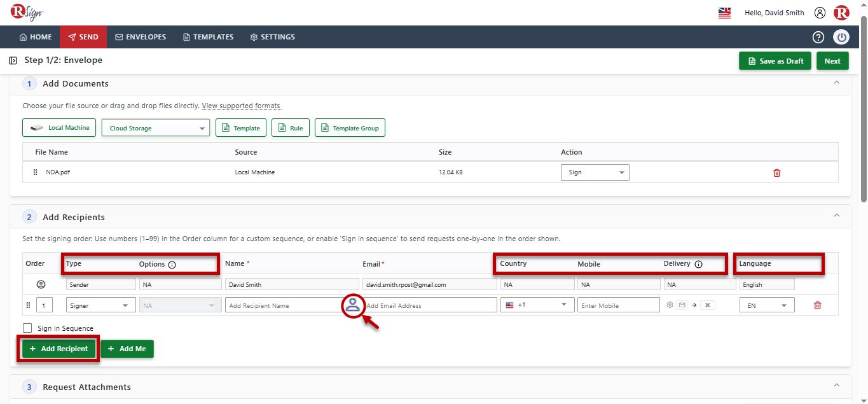The width and height of the screenshot is (868, 404).
Task: Click Save as Draft button
Action: [775, 61]
